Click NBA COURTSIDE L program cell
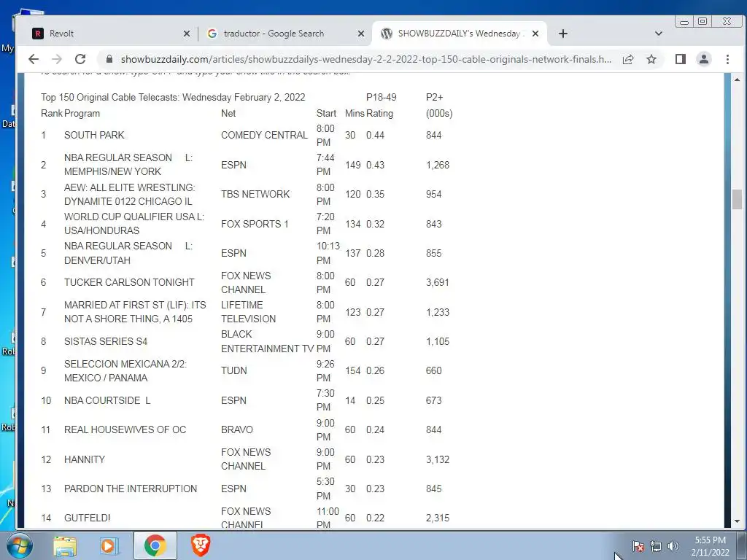747x560 pixels. pos(107,400)
